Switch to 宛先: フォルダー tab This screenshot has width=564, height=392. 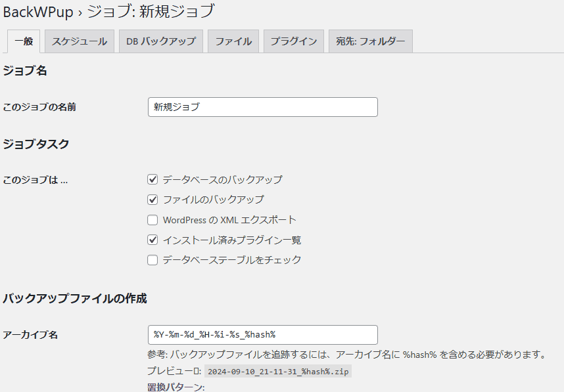[x=371, y=41]
